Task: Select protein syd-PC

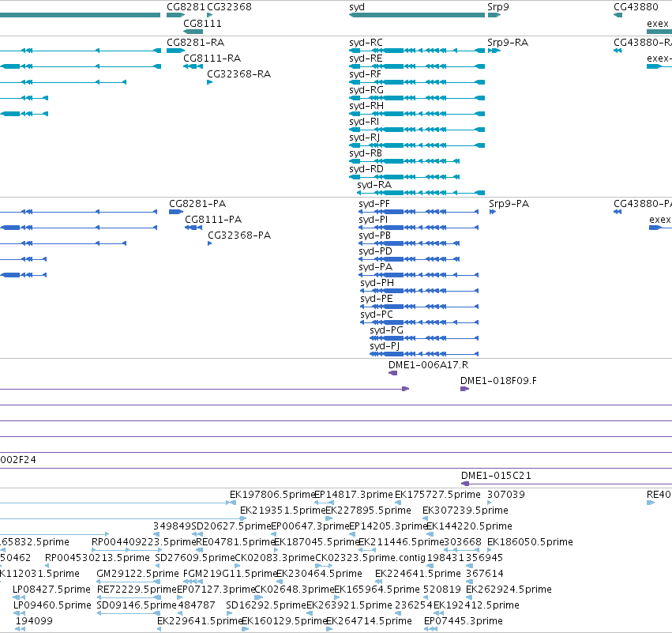Action: click(x=419, y=322)
